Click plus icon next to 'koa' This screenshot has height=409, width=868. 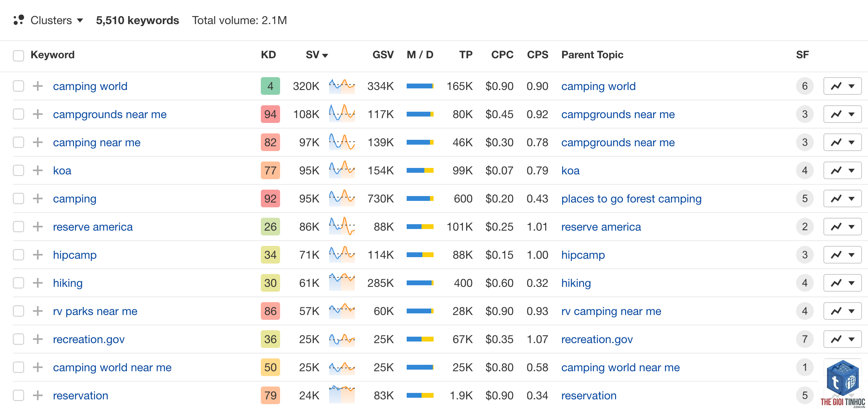38,170
